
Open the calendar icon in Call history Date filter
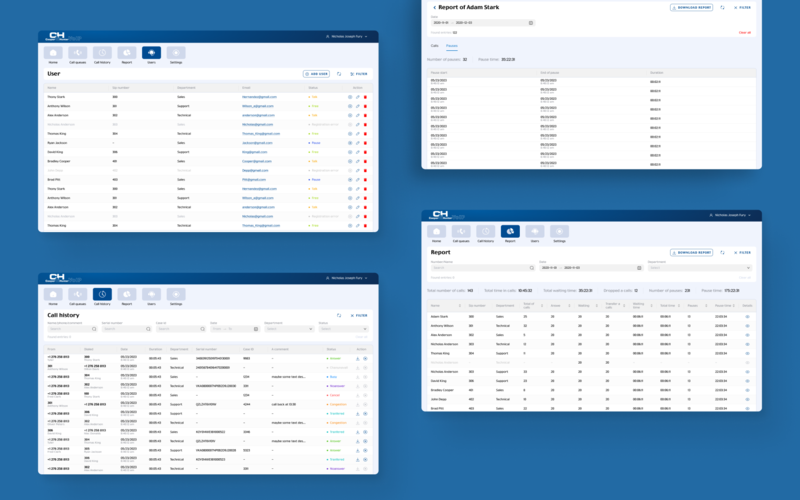coord(256,329)
